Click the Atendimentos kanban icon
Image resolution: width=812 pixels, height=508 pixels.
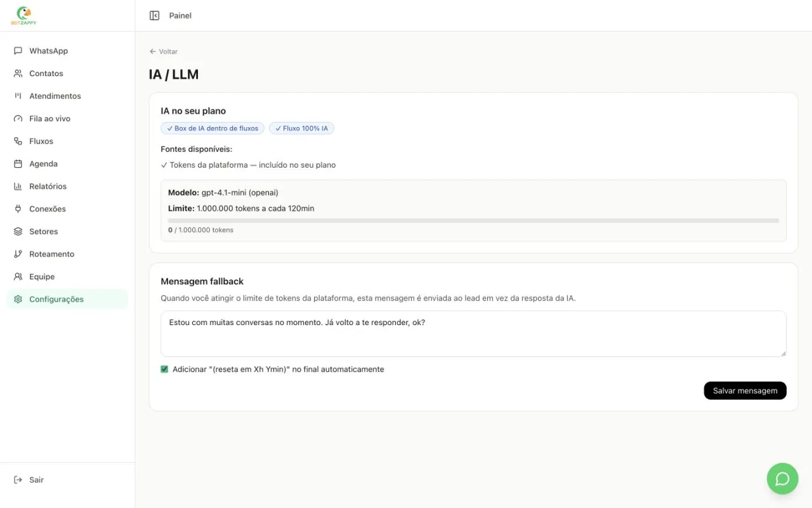pyautogui.click(x=18, y=96)
